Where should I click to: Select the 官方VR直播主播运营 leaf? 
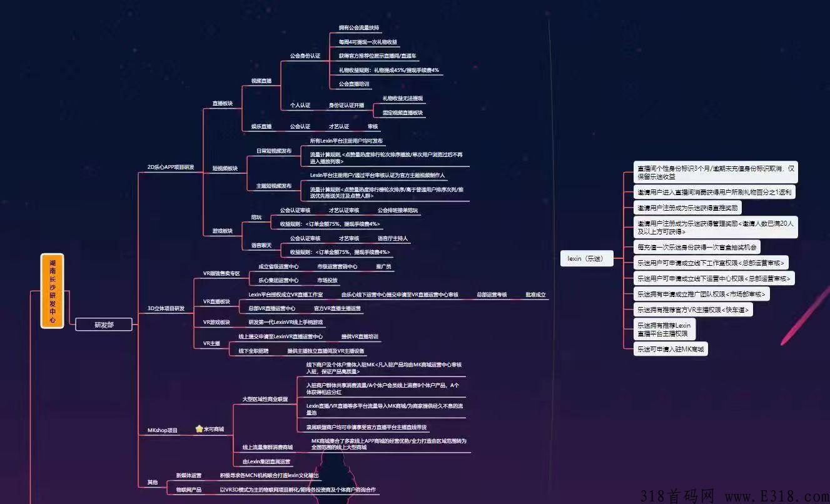[337, 308]
